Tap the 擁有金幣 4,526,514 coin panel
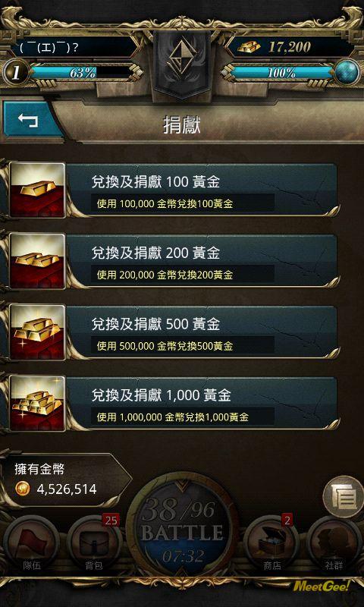 (66, 480)
